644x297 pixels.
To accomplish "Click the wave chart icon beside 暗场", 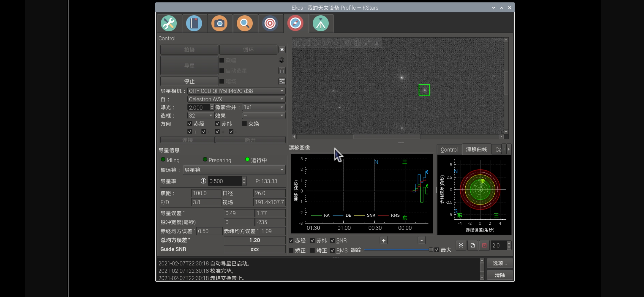I will click(x=282, y=81).
